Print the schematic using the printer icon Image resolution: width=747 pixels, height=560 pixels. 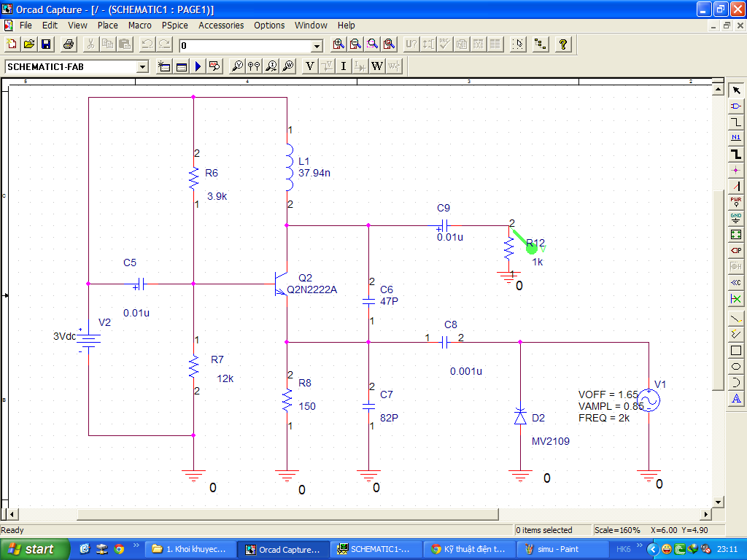tap(68, 44)
